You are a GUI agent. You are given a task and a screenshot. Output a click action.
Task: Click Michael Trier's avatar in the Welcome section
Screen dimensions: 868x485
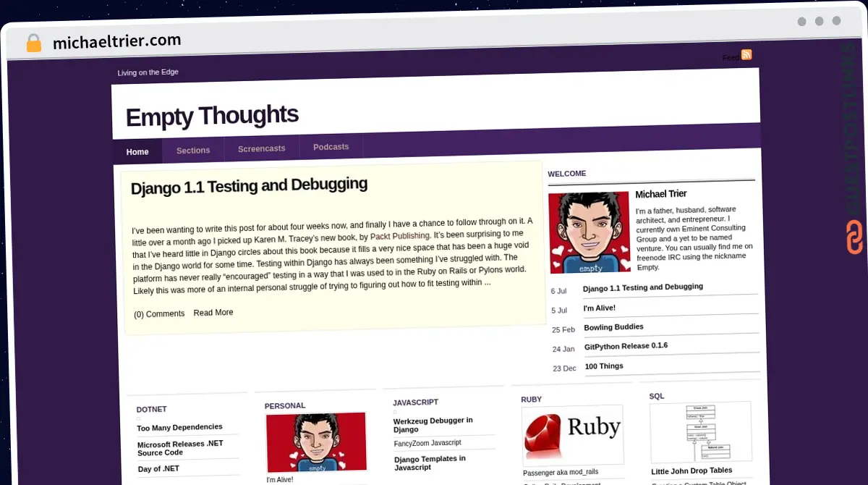[590, 232]
